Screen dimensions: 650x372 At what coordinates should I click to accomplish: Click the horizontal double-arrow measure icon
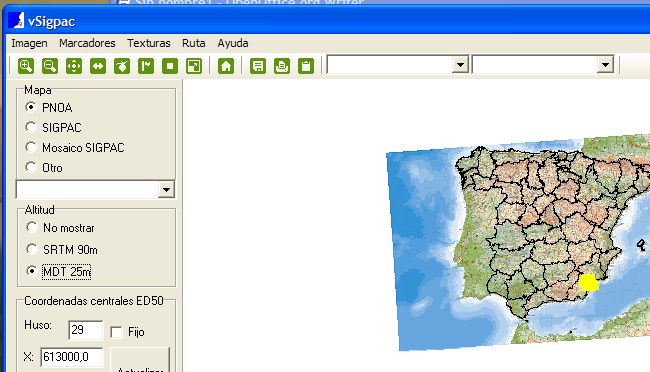tap(98, 66)
